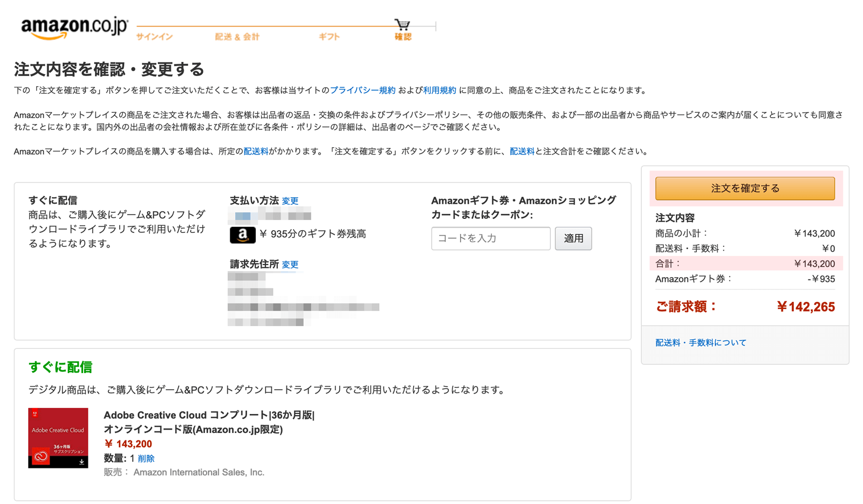Open the first 配送料 link after 所定の
The image size is (863, 504).
[x=256, y=151]
